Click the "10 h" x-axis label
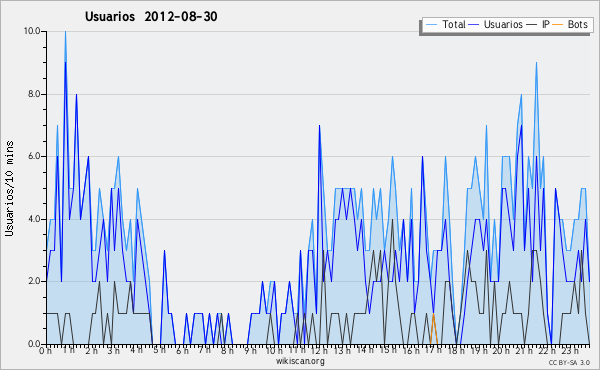Screen dimensions: 600x370 pyautogui.click(x=274, y=351)
